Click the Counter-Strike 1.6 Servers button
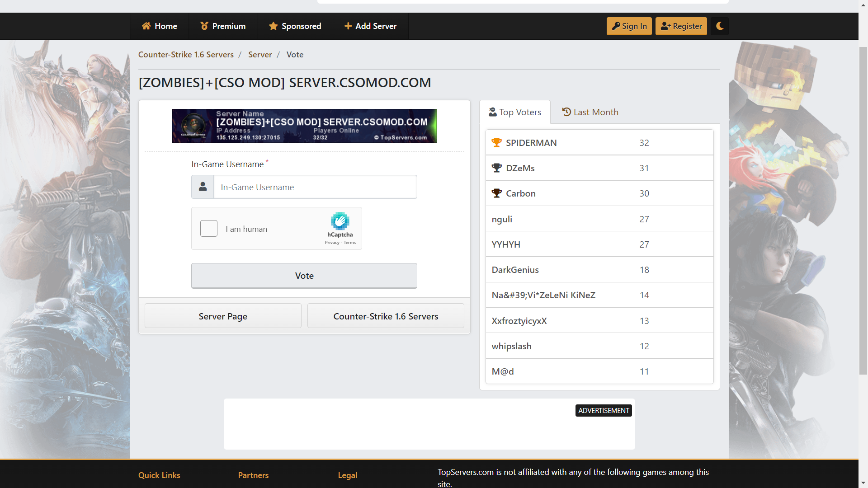 pyautogui.click(x=386, y=316)
